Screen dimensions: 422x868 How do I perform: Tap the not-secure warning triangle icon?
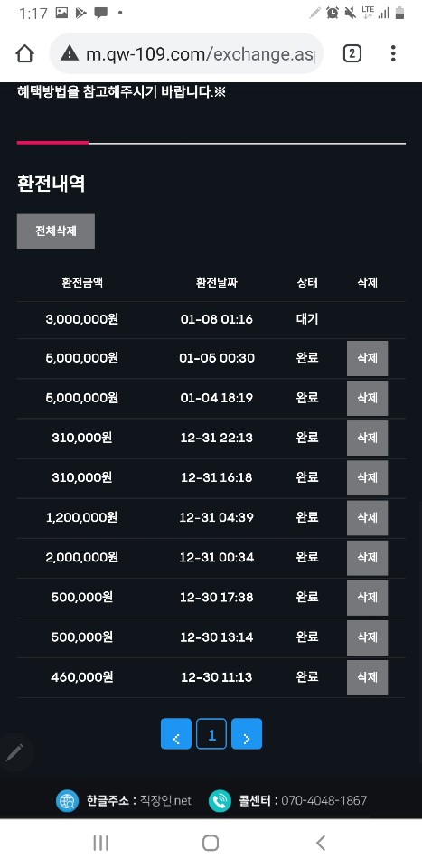point(70,53)
